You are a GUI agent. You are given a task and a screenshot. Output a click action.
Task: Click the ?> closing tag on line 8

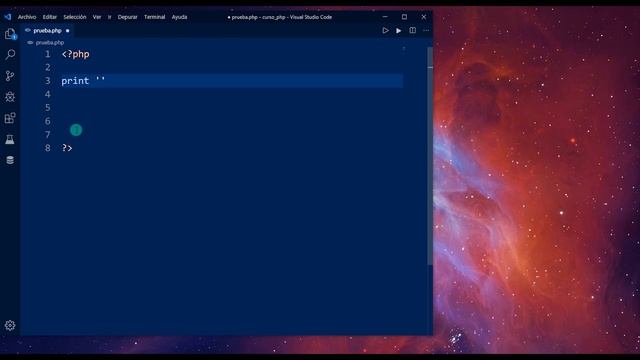point(67,148)
